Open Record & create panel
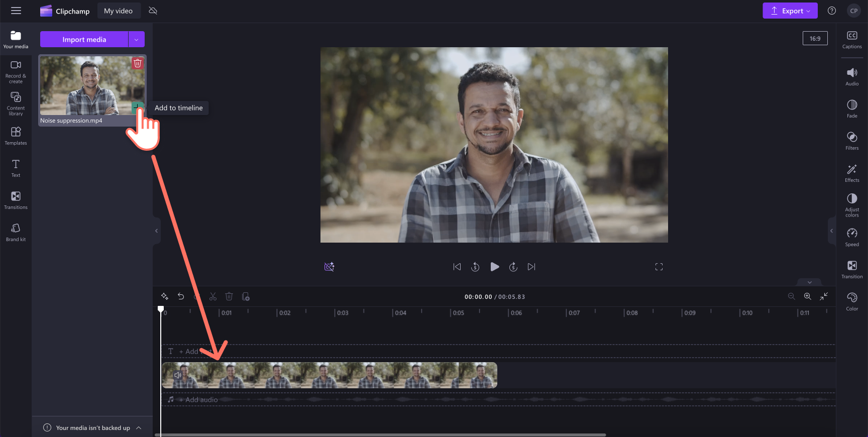 (x=16, y=72)
